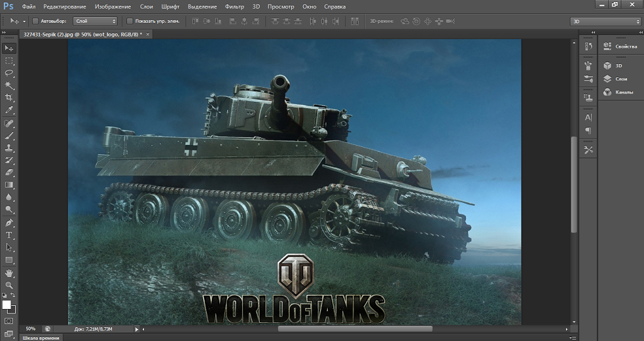
Task: Open Move tool preset picker arrow
Action: [x=25, y=21]
